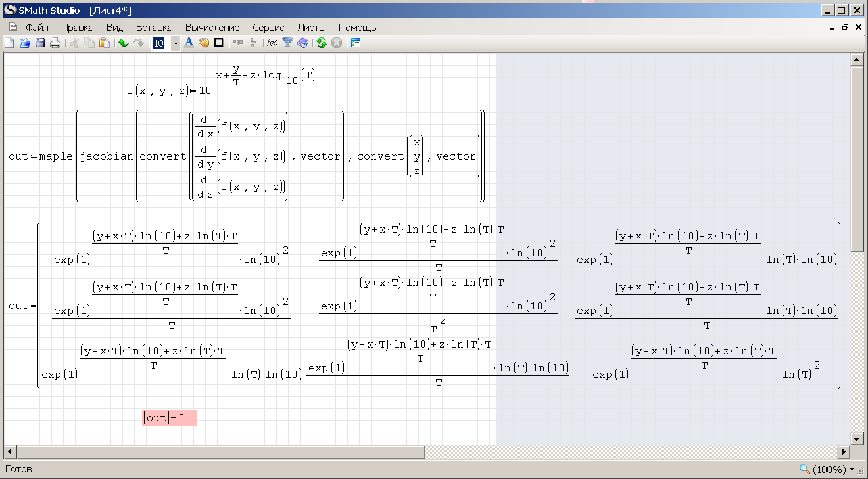Open the text color tool

[x=189, y=43]
